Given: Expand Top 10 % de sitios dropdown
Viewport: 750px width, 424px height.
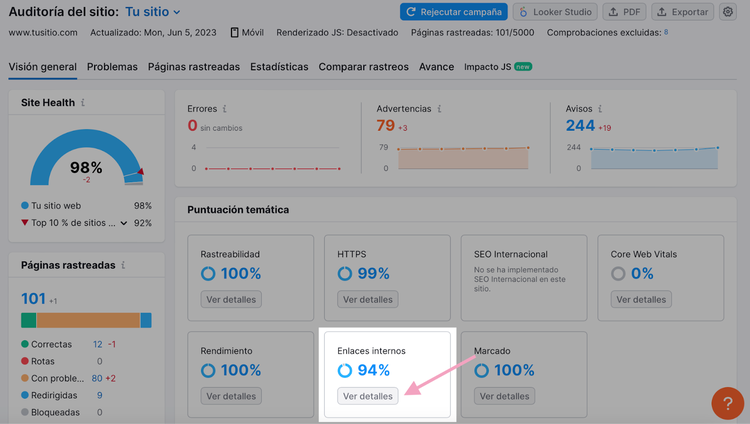Looking at the screenshot, I should tap(124, 223).
